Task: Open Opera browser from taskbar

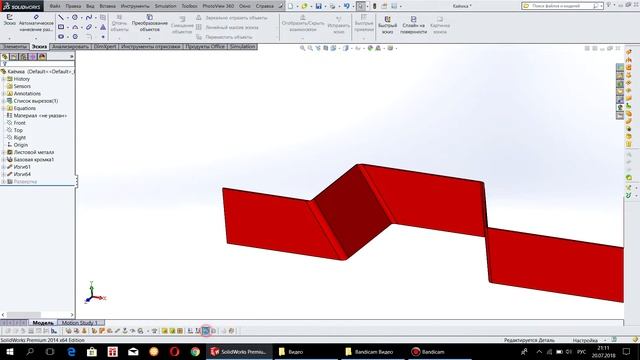Action: point(174,351)
